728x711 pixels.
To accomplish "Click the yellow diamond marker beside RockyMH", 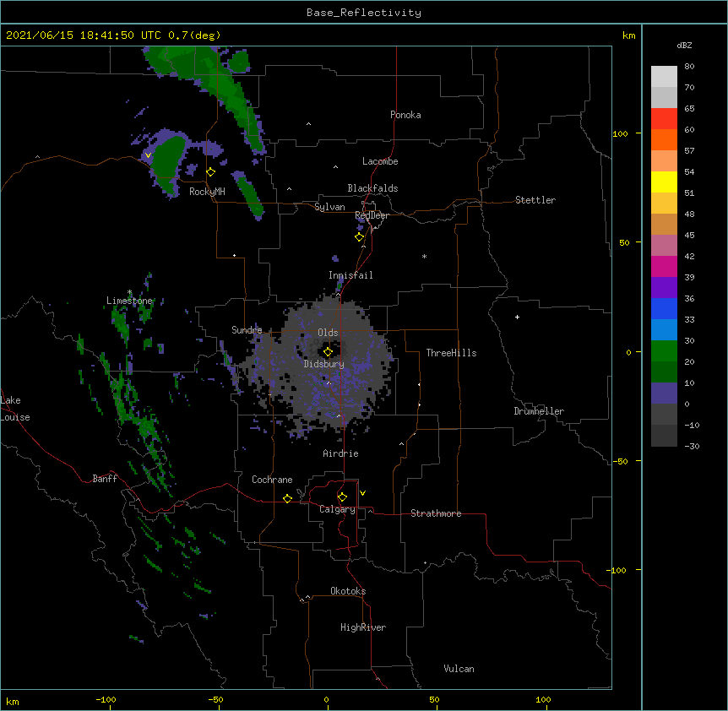I will pos(211,172).
